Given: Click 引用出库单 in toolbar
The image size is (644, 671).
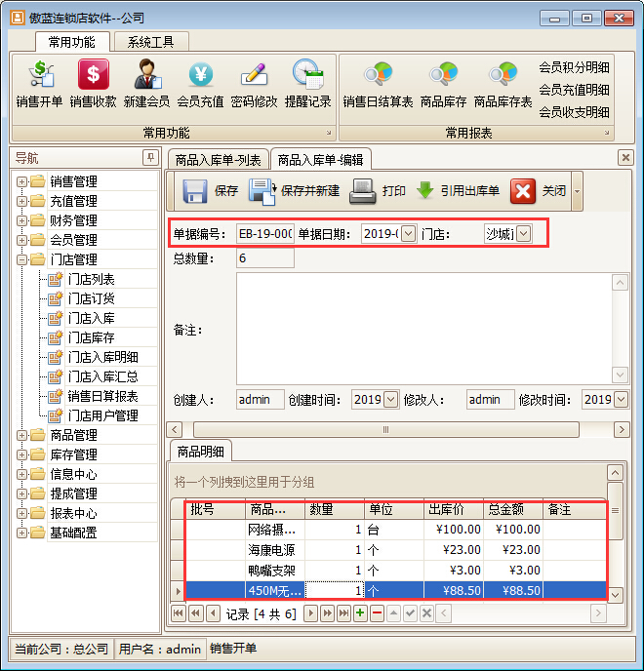Looking at the screenshot, I should pyautogui.click(x=458, y=191).
